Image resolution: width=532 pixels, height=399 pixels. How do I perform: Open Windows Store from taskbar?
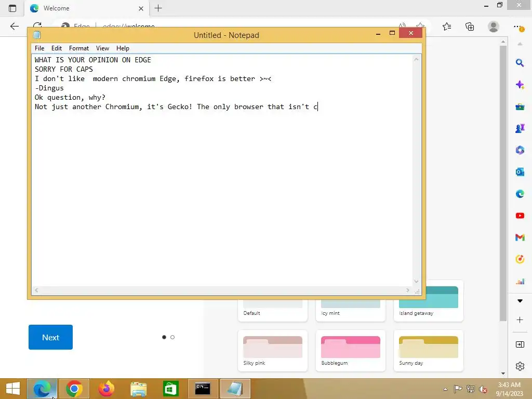coord(170,389)
